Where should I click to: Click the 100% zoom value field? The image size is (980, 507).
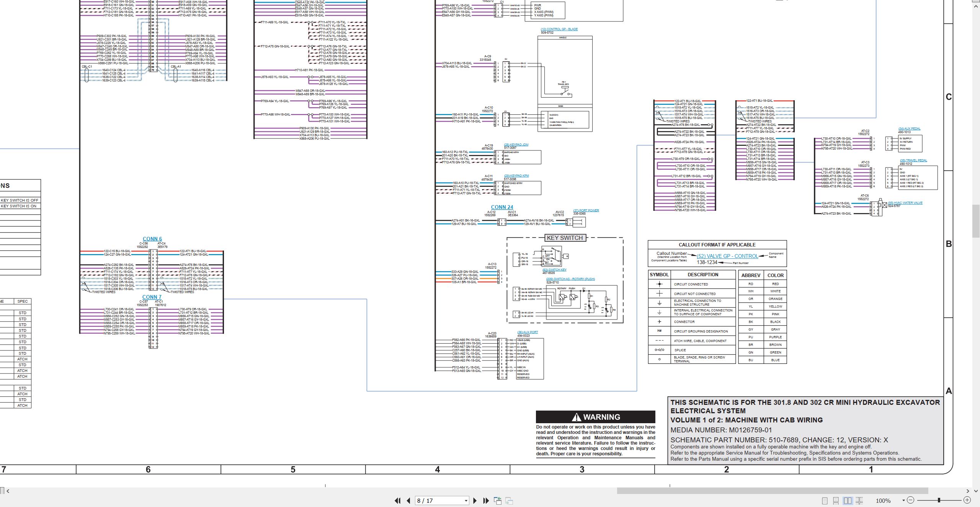883,500
